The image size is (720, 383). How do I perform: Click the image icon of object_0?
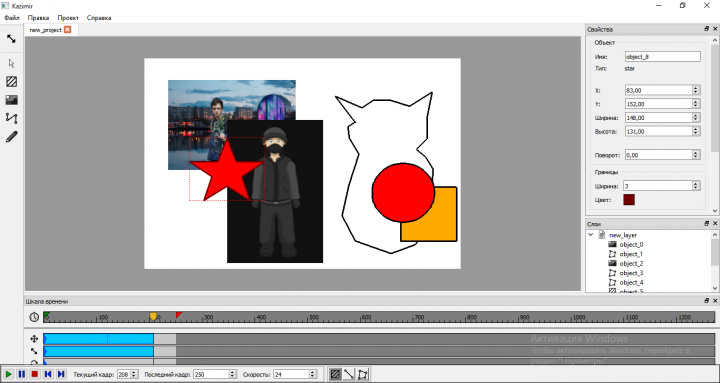612,244
